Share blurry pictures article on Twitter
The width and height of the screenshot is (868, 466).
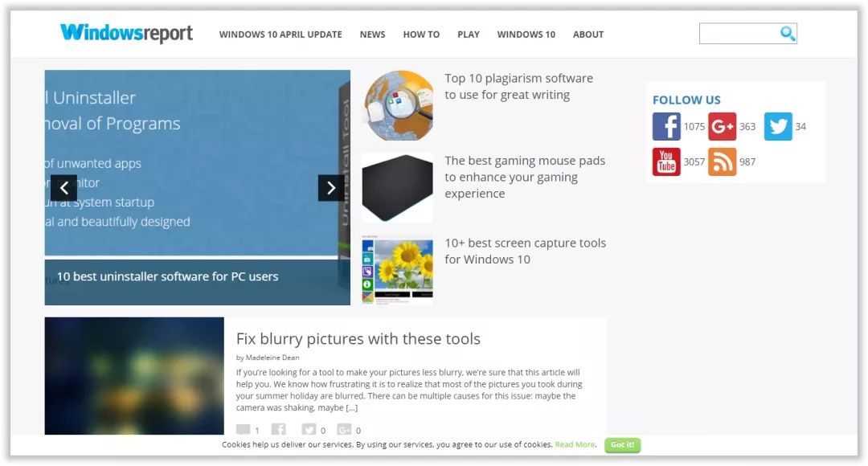[309, 430]
